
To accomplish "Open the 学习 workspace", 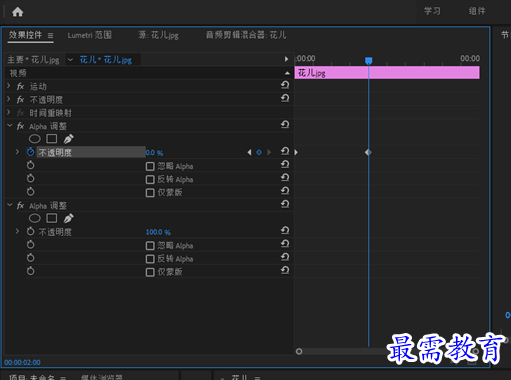I will point(432,11).
